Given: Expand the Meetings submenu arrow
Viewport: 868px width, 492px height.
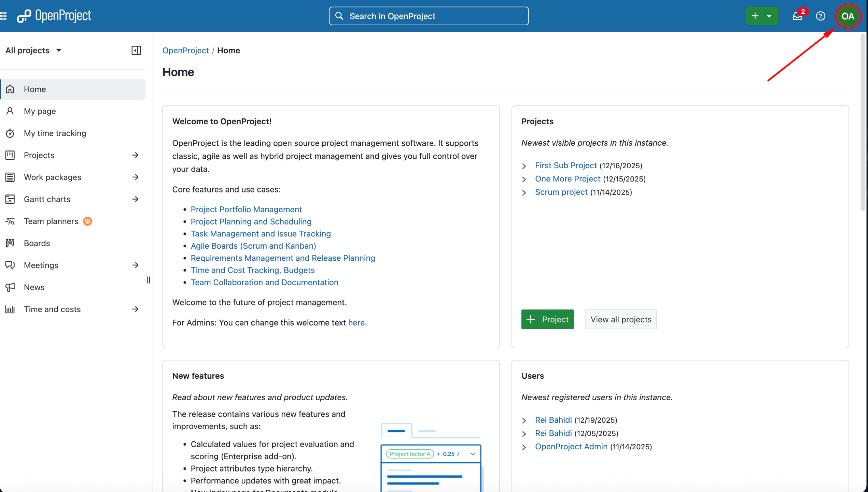Looking at the screenshot, I should 136,265.
